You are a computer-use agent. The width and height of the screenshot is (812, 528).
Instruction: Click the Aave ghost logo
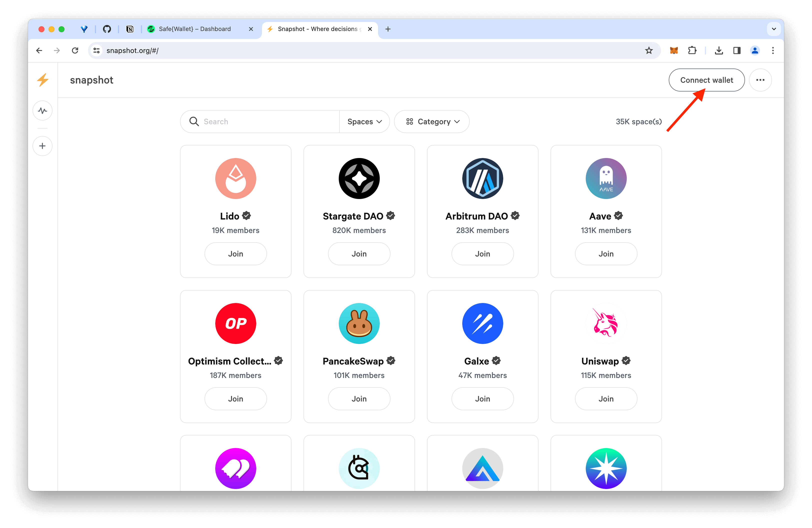(606, 178)
